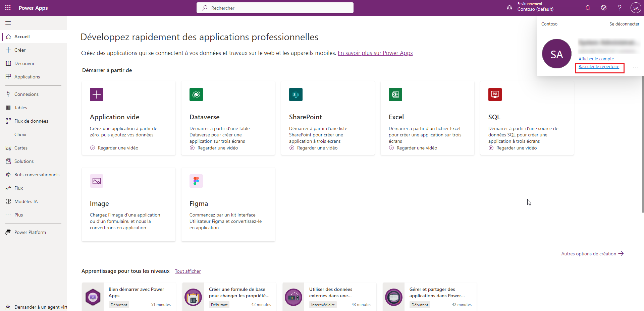Screen dimensions: 644x311
Task: Click the Application vide card title
Action: coord(114,117)
